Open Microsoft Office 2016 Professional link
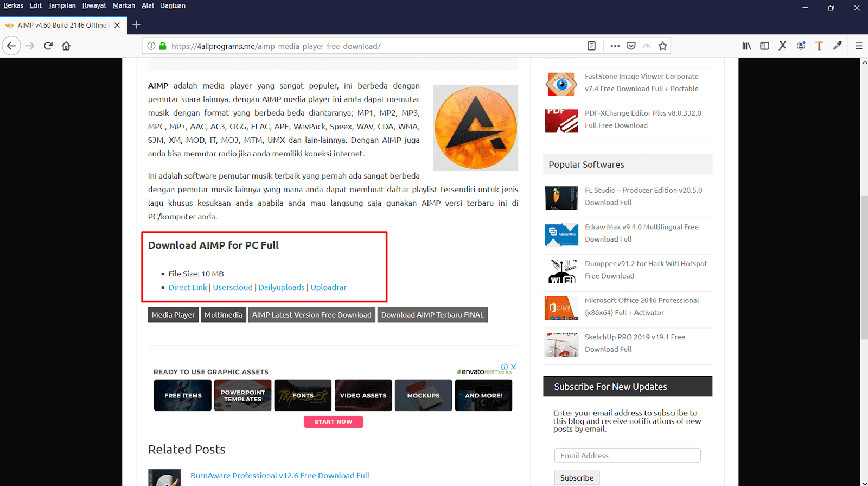868x486 pixels. coord(642,306)
